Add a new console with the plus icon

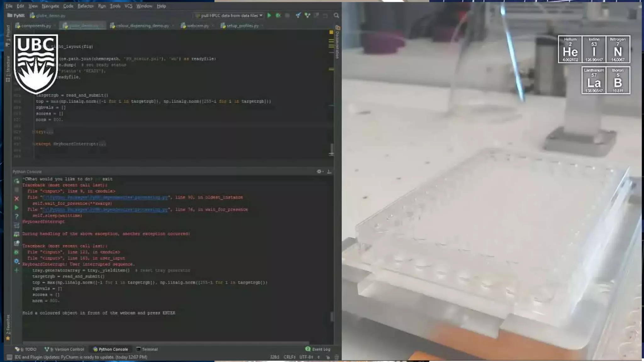17,270
